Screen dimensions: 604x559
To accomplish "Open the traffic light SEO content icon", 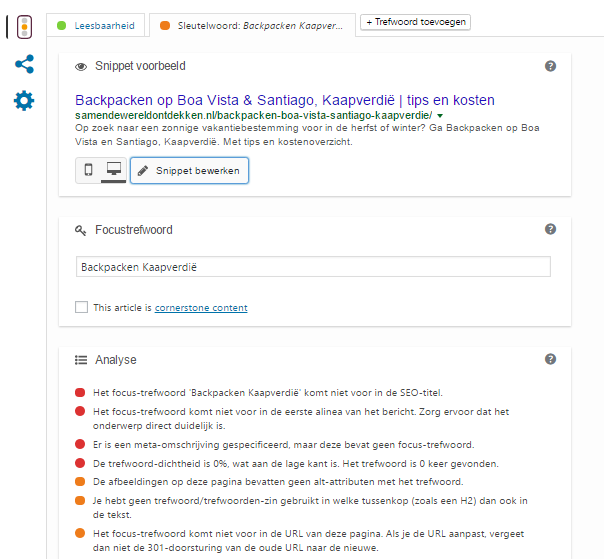I will 24,27.
